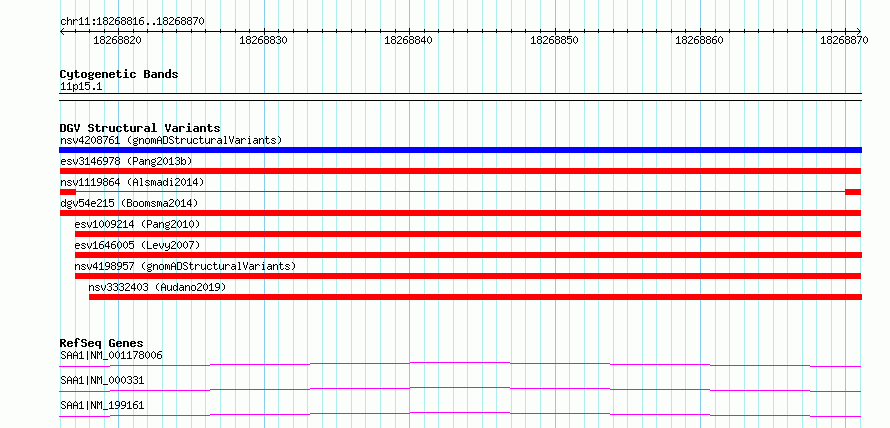This screenshot has width=890, height=428.
Task: Select the Cytogenetic Bands track title
Action: pos(119,74)
